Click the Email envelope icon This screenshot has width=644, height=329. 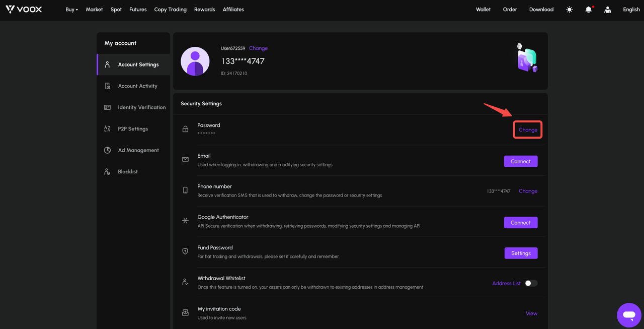coord(185,159)
